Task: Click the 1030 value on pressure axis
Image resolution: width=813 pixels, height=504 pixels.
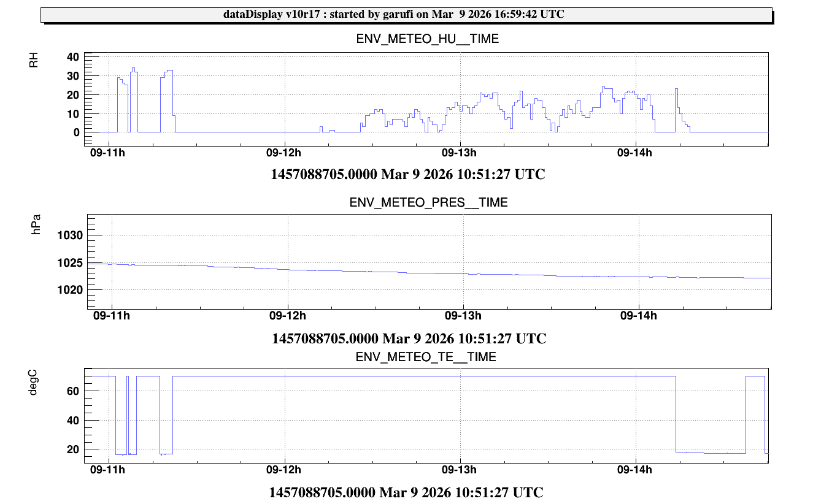Action: [x=69, y=235]
